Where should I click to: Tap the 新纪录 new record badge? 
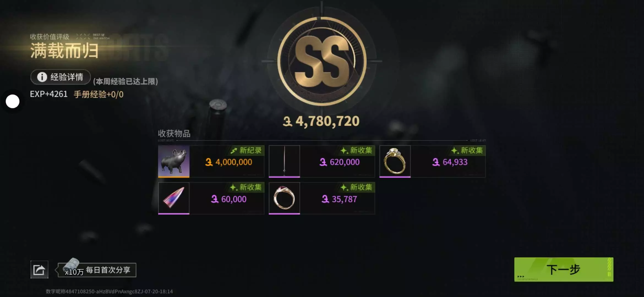click(246, 150)
